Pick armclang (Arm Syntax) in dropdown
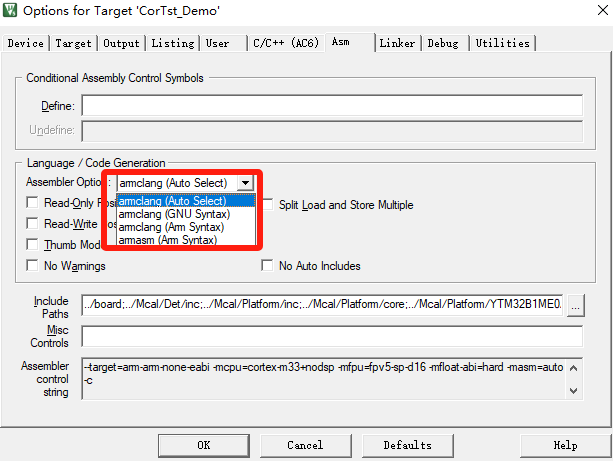The width and height of the screenshot is (613, 461). (173, 227)
